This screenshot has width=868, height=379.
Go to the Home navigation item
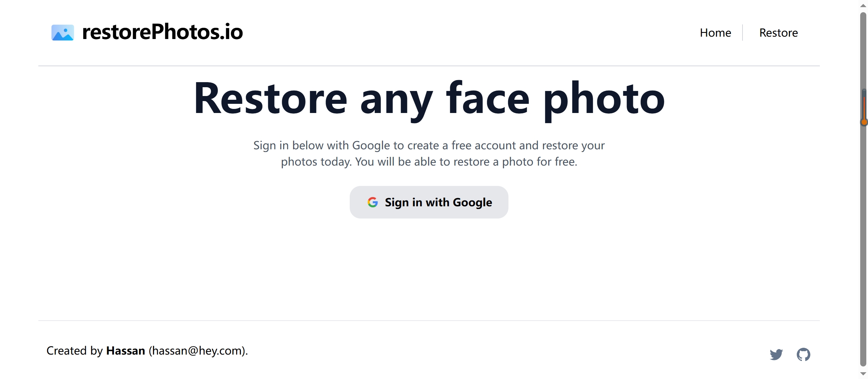[x=715, y=33]
